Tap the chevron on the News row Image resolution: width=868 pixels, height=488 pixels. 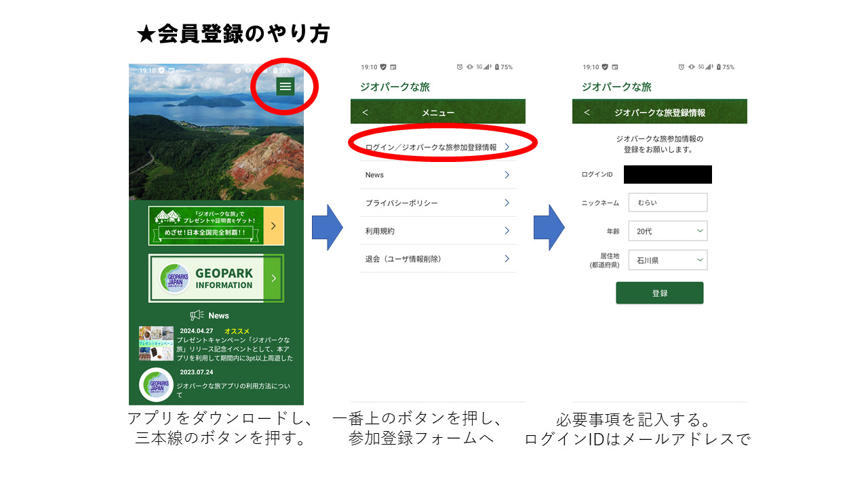pos(507,175)
